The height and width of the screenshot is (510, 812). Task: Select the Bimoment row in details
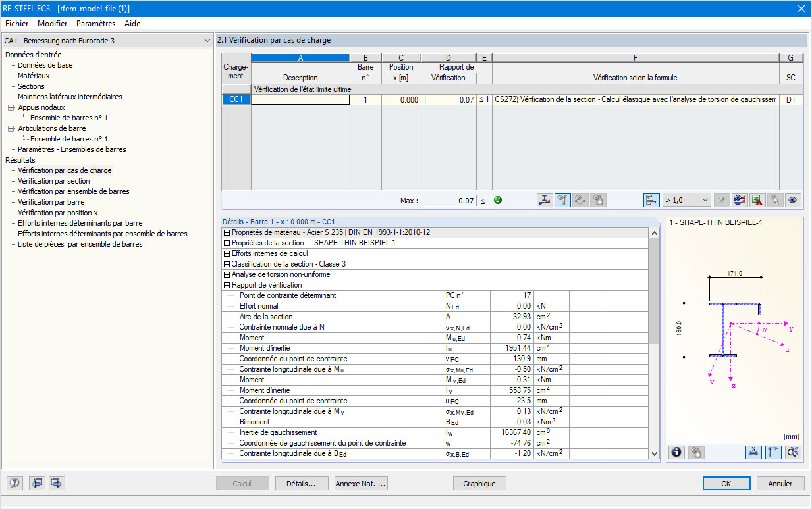(x=435, y=422)
